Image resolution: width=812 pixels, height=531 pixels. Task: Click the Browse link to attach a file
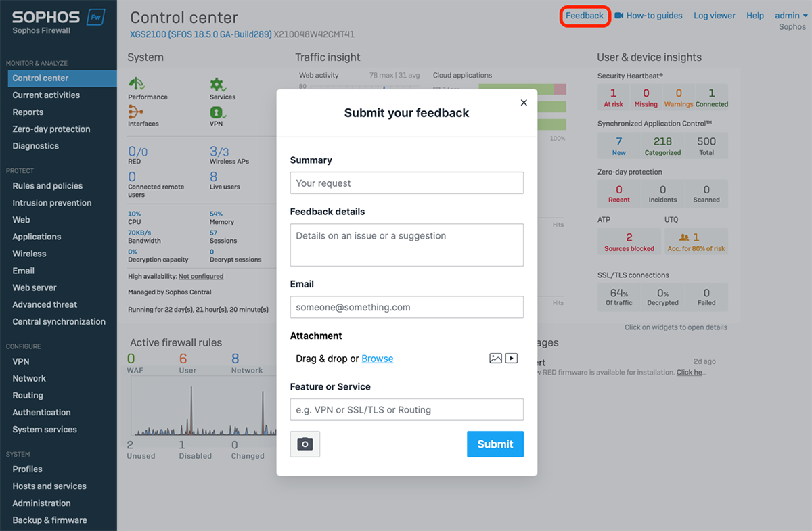point(377,358)
